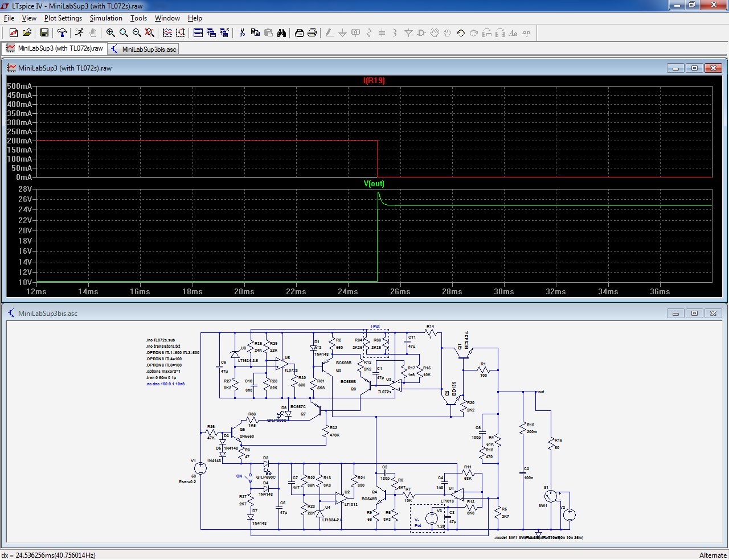Click the '.inc TL072s.sub' directive text

(161, 340)
